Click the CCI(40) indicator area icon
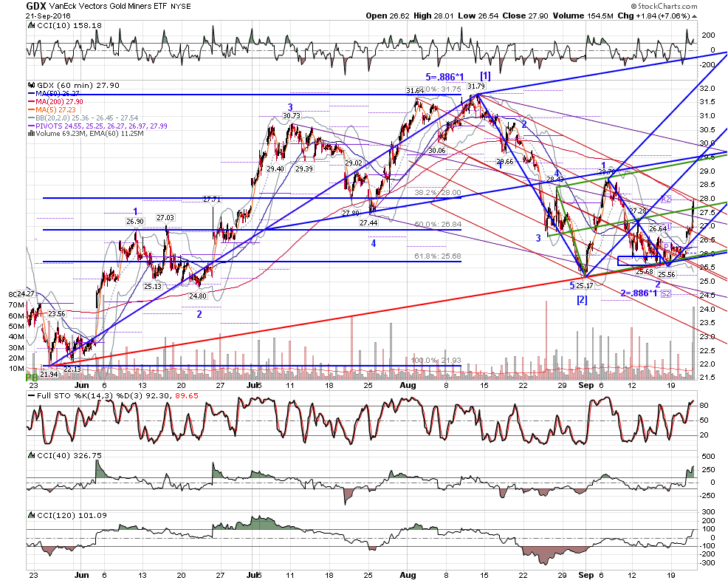 pos(32,455)
